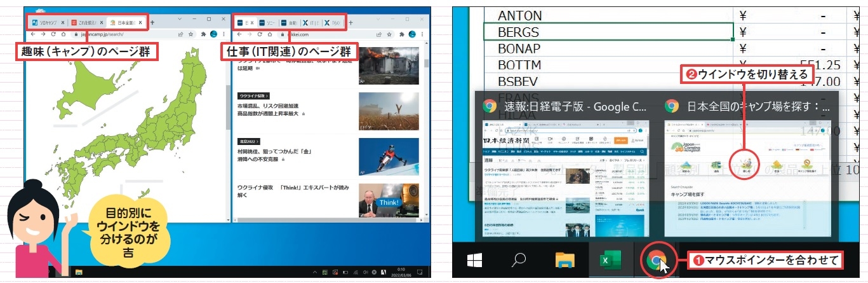Open Chrome menu in nikkei.com window
Image resolution: width=868 pixels, height=283 pixels.
(422, 34)
